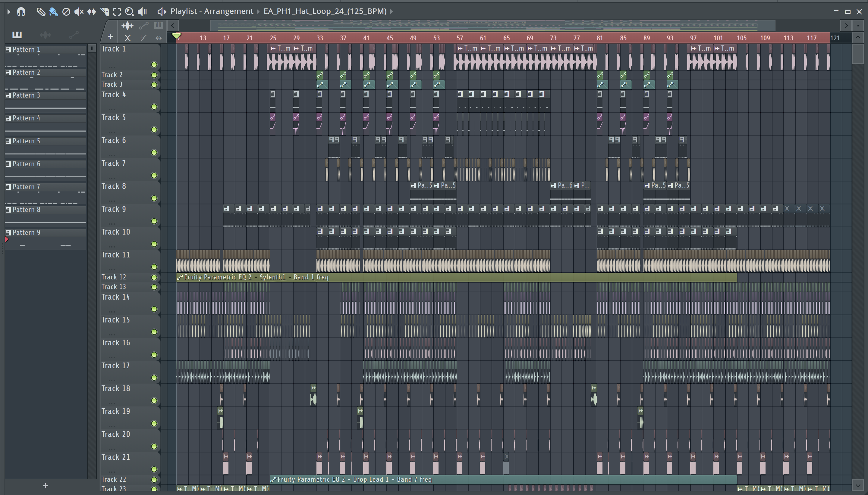Image resolution: width=868 pixels, height=495 pixels.
Task: Expand Track 17 options via its dots
Action: (112, 380)
